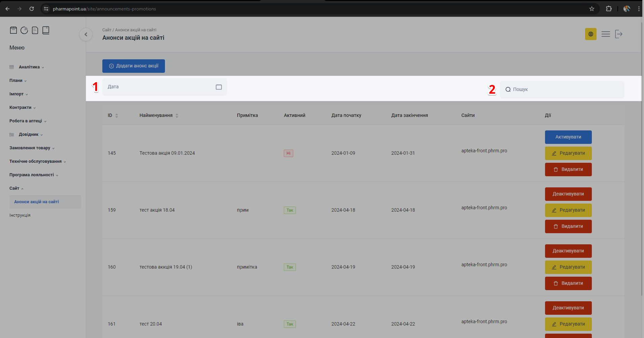Open the hamburger menu icon at top right

[606, 34]
